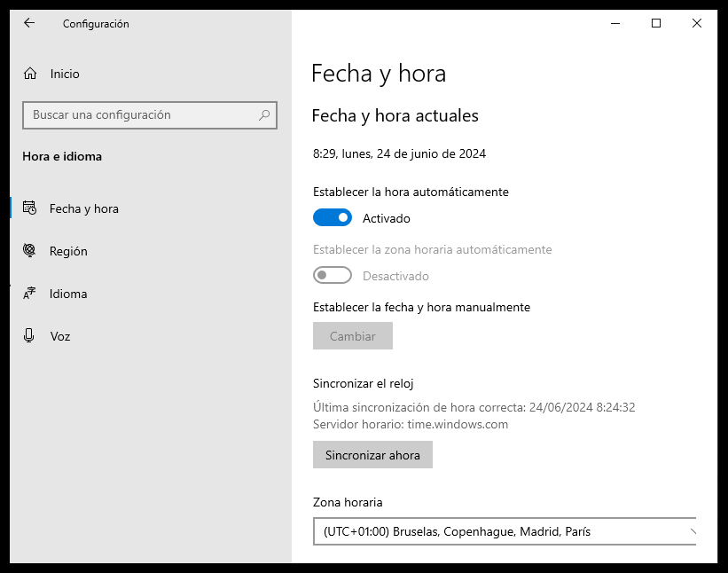This screenshot has height=573, width=728.
Task: Click the 'Configuración' window title
Action: pos(96,24)
